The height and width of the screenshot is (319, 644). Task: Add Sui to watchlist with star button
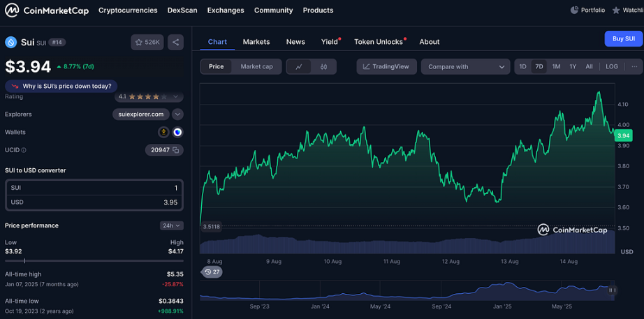(147, 43)
